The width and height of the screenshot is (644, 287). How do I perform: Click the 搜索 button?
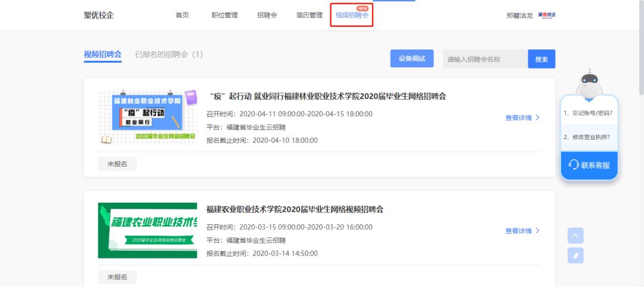[x=541, y=59]
